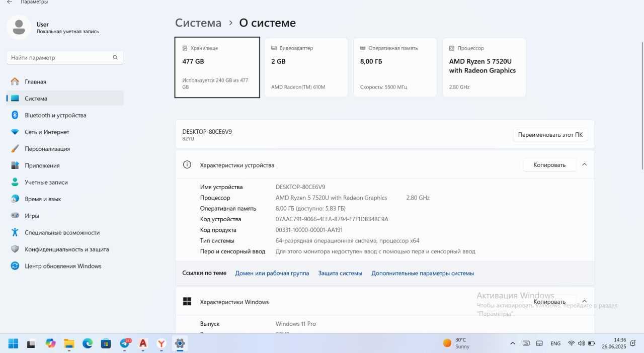Show hidden tray icons chevron
Screen dimensions: 644x353
coord(513,343)
